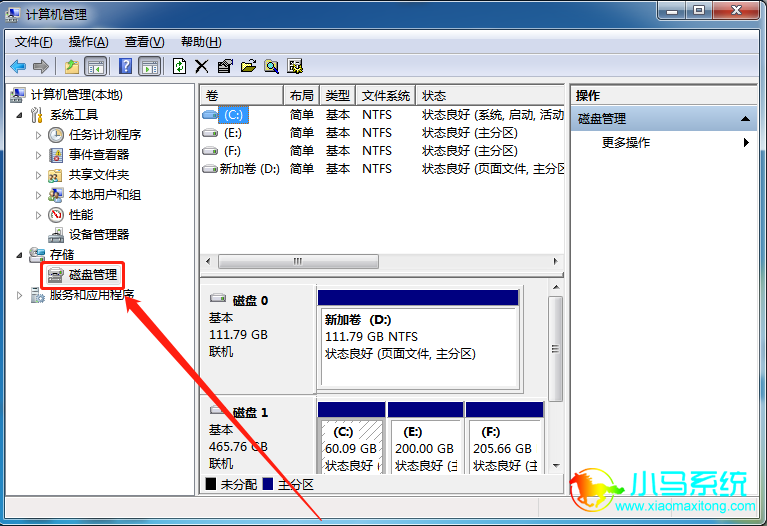
Task: Collapse the 存储 tree node
Action: (x=20, y=255)
